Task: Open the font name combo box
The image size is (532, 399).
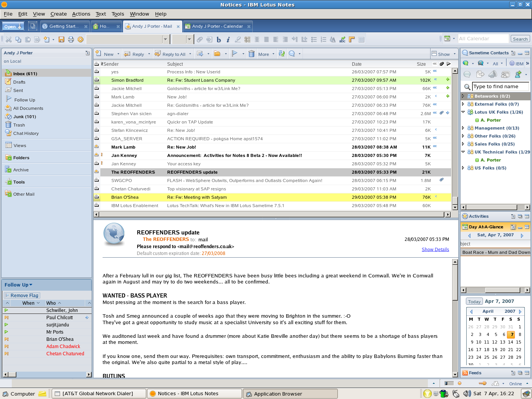Action: 128,39
